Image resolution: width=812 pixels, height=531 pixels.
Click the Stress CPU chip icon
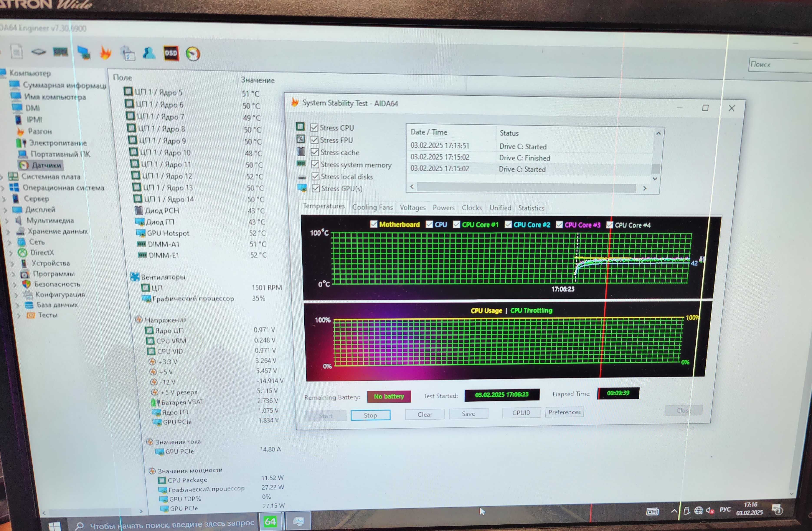coord(300,127)
